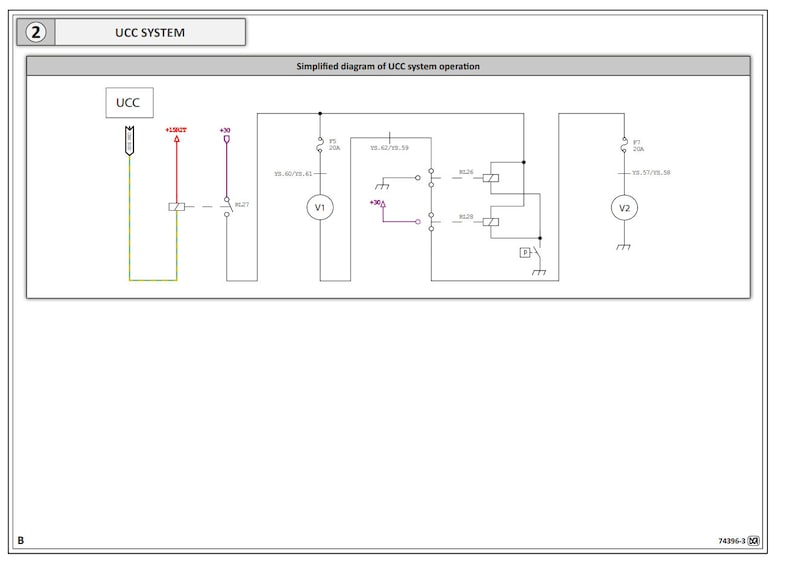Click the circled number 2 badge
This screenshot has width=794, height=561.
point(35,32)
